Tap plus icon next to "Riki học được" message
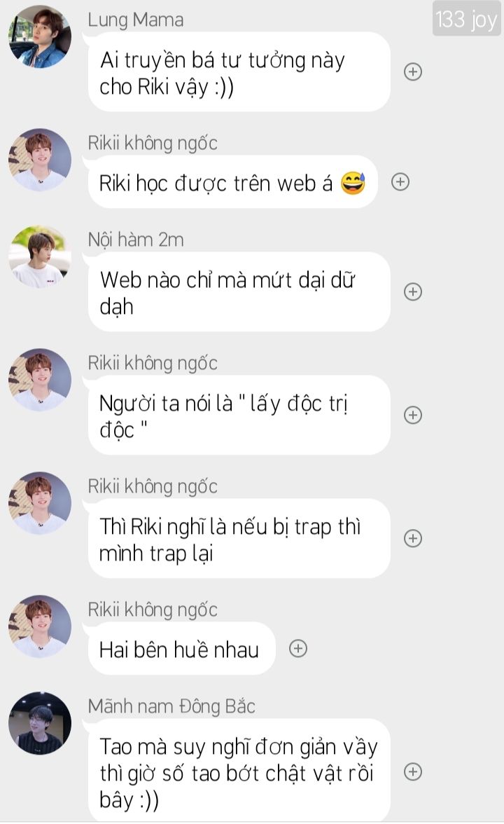Image resolution: width=504 pixels, height=824 pixels. coord(400,182)
